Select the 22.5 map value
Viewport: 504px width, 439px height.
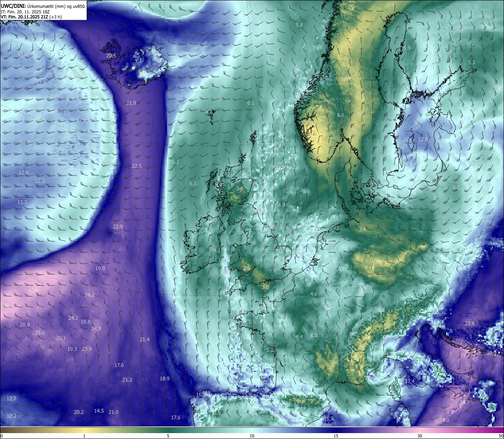pos(137,166)
